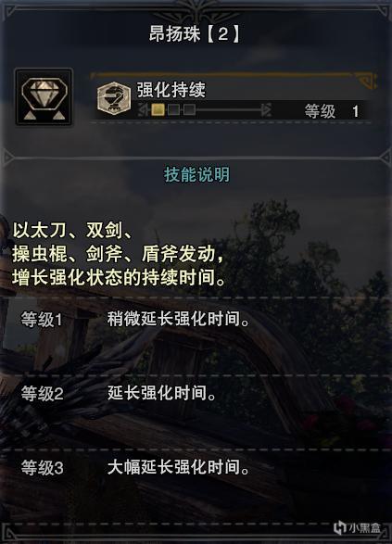This screenshot has height=544, width=392.
Task: Click the 以太刀、双剑 skill description text
Action: (x=120, y=254)
